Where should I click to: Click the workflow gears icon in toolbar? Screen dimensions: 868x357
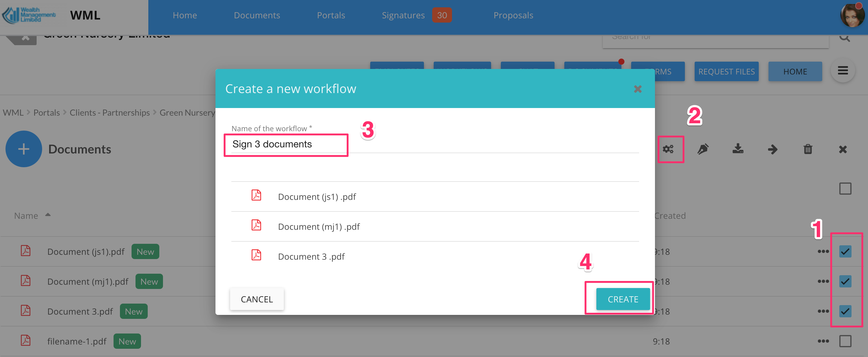point(668,149)
